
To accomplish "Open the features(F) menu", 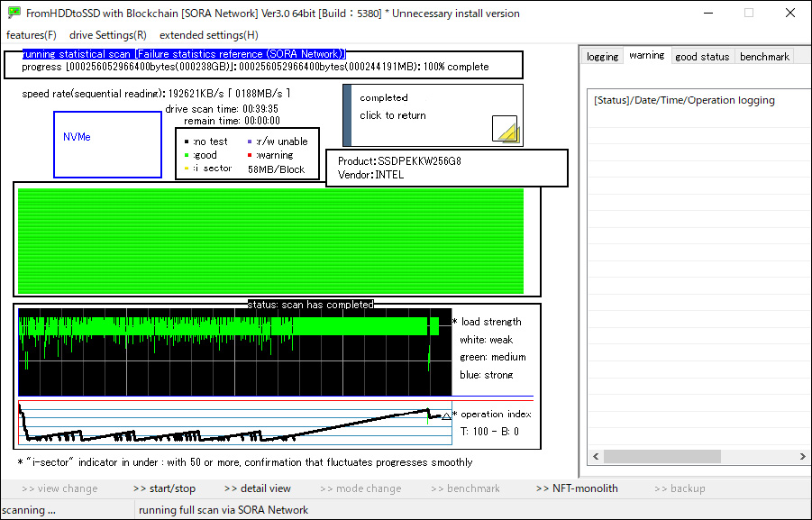I will pyautogui.click(x=31, y=35).
